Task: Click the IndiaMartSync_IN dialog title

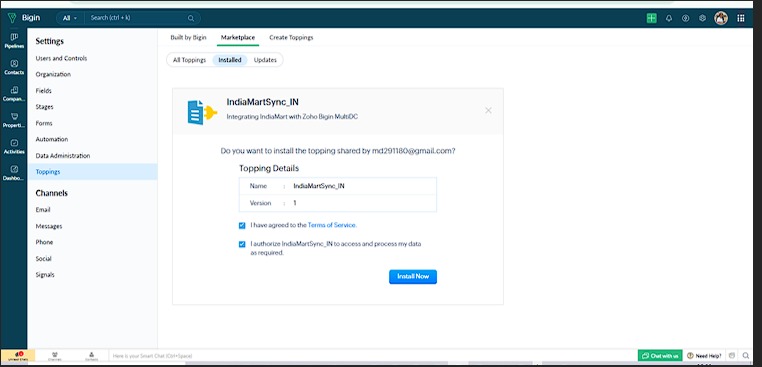Action: 262,103
